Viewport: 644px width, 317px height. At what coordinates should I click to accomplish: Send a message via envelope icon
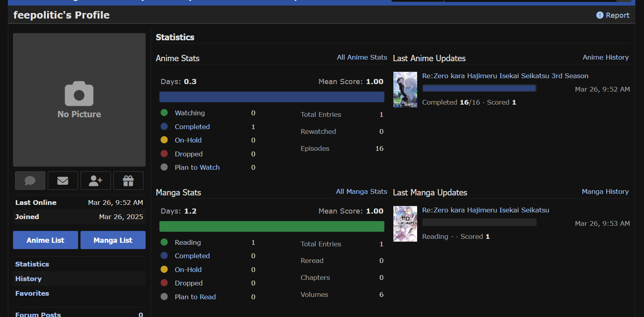point(63,181)
